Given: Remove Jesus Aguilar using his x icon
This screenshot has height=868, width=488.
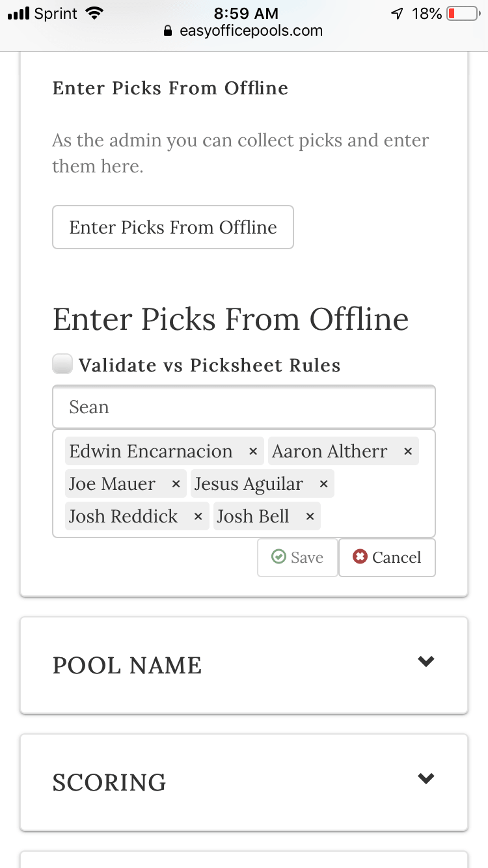Looking at the screenshot, I should coord(323,484).
